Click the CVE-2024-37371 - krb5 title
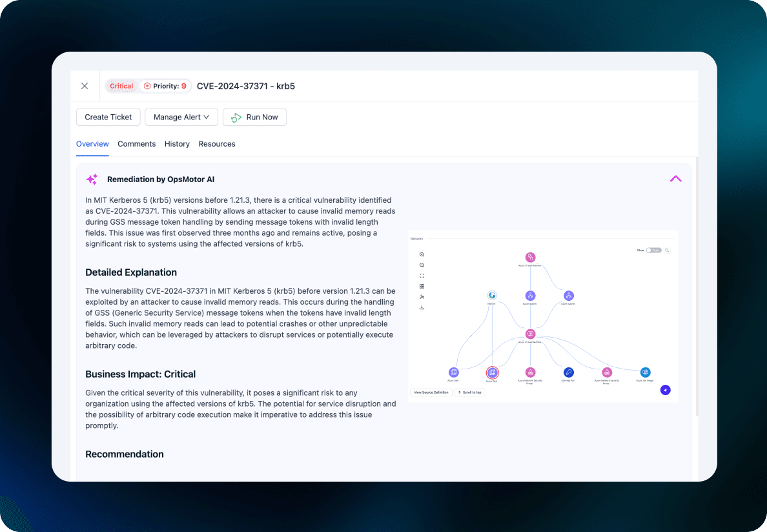The image size is (767, 532). [x=245, y=86]
